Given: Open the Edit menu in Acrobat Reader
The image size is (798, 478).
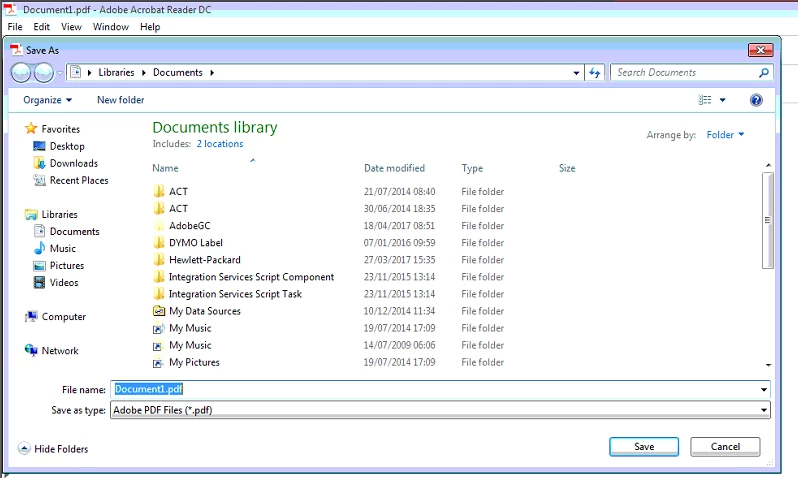Looking at the screenshot, I should tap(42, 26).
